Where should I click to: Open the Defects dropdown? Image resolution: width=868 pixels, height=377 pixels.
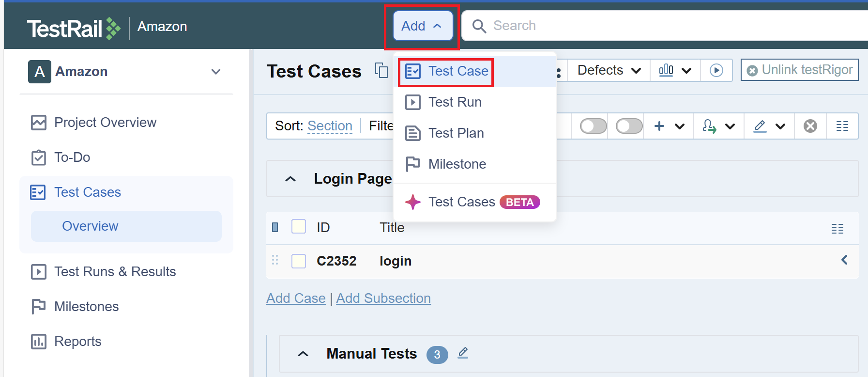[609, 70]
